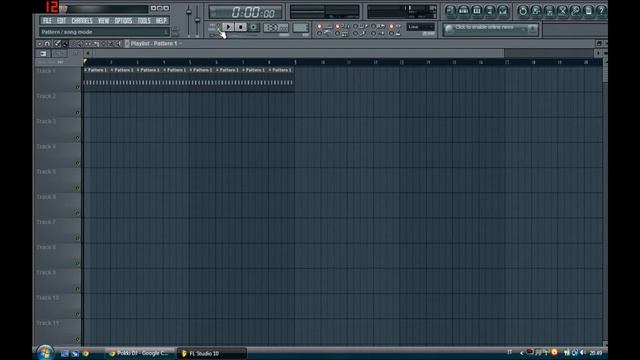The image size is (640, 360).
Task: Click the FL Studio 10 taskbar button
Action: (x=212, y=353)
